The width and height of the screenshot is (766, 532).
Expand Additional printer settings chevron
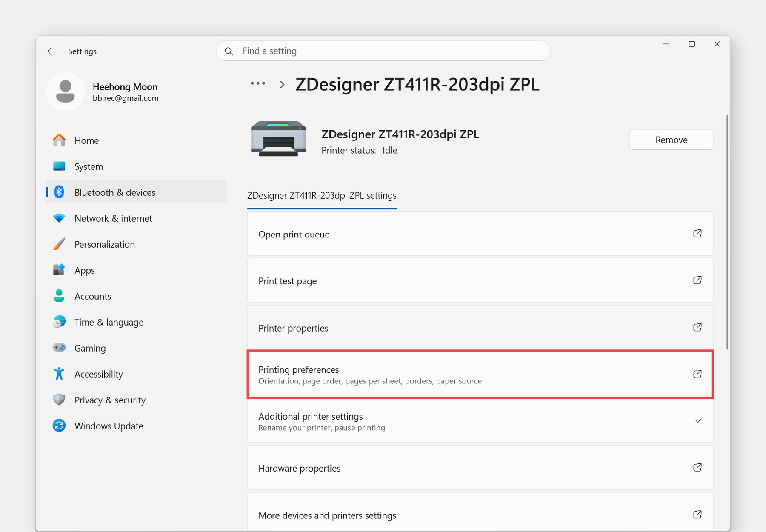click(697, 421)
